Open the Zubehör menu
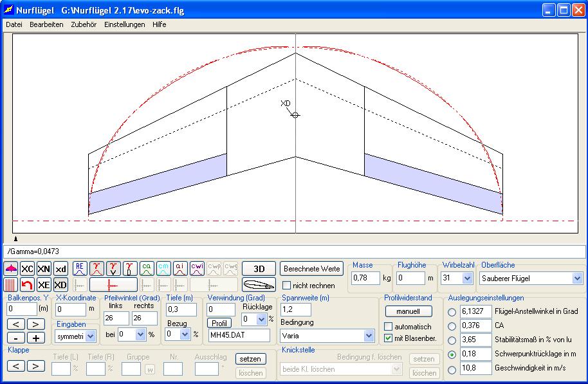The height and width of the screenshot is (384, 588). (x=84, y=24)
